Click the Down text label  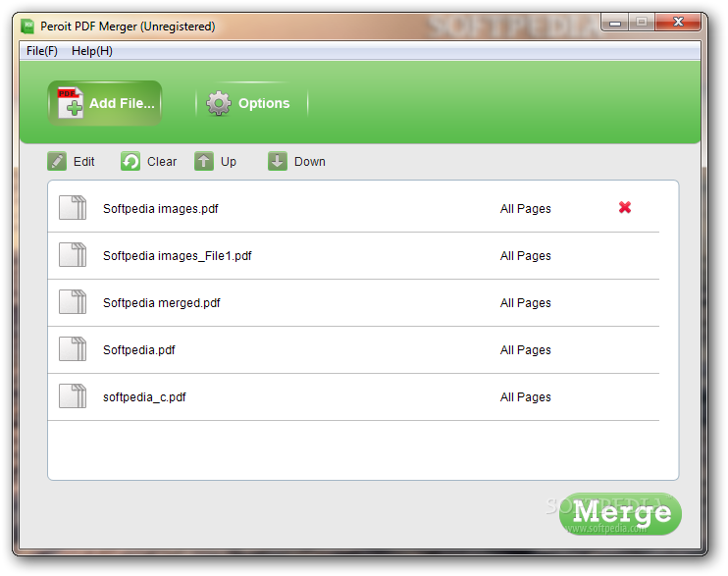(310, 162)
